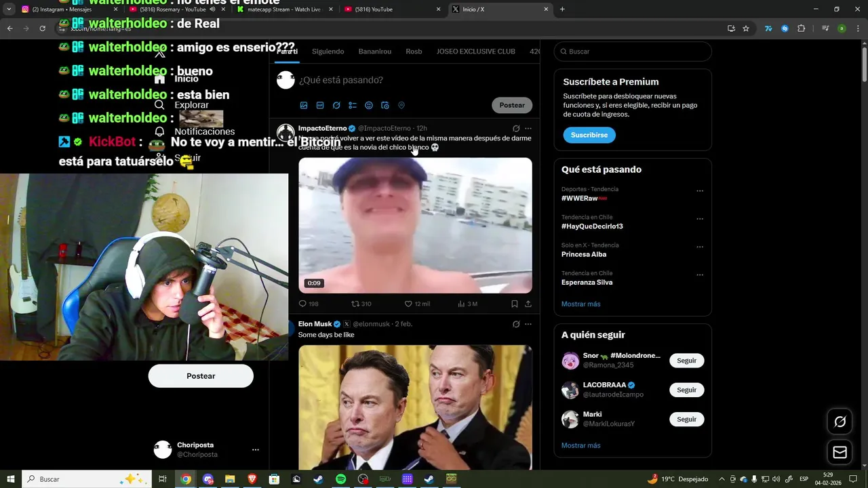Open ImpactoEterno profile name

point(323,128)
